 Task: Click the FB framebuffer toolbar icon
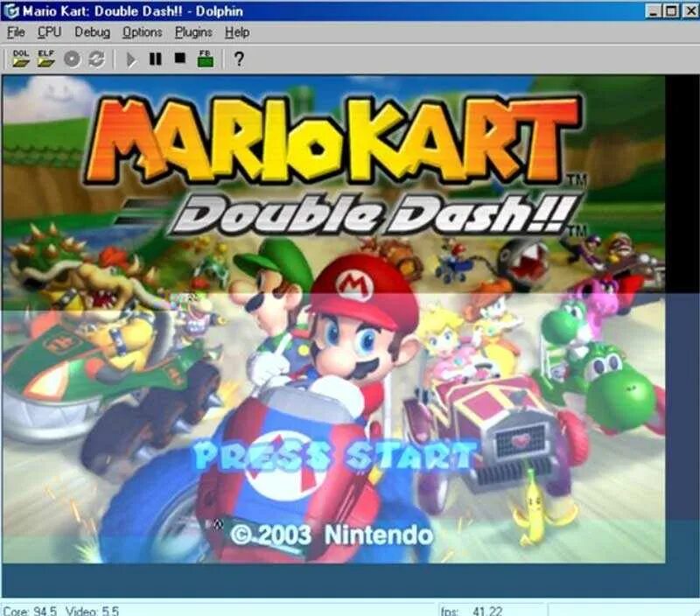point(205,59)
